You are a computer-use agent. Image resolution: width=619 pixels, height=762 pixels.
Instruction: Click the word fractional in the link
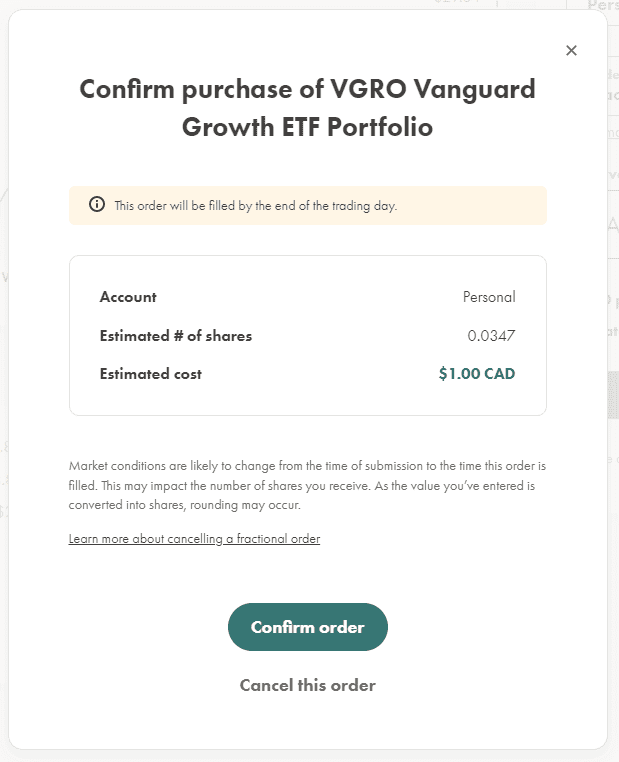point(258,539)
